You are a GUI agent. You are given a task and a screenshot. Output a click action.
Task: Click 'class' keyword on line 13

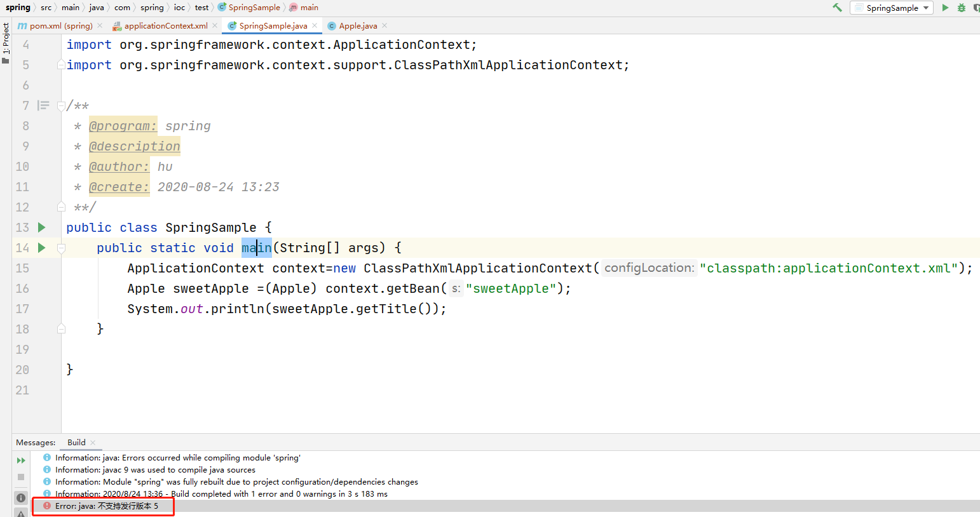139,227
